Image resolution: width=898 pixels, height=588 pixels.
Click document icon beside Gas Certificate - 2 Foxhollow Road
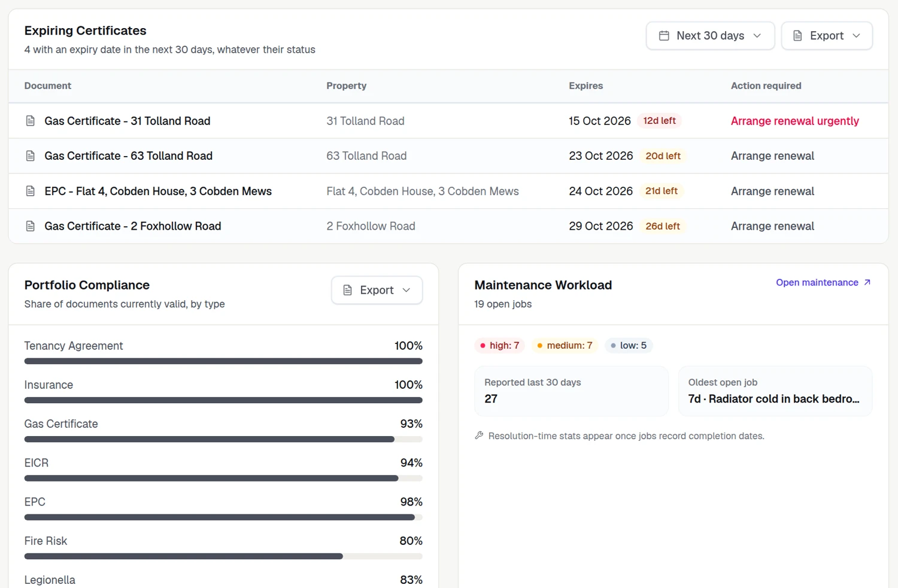(31, 226)
